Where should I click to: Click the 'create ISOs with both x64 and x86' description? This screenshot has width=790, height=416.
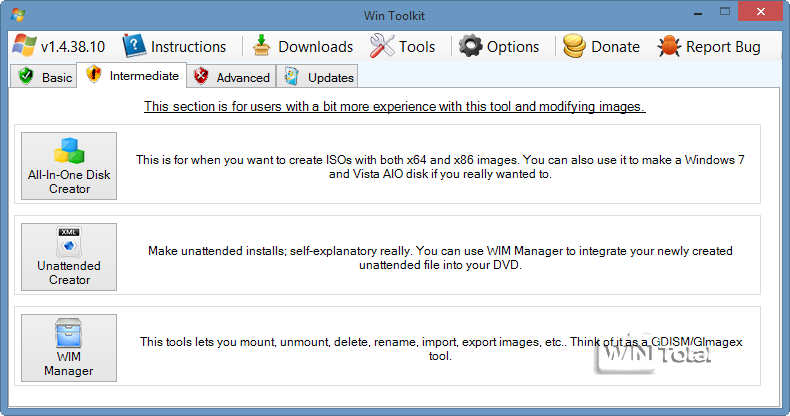point(440,167)
